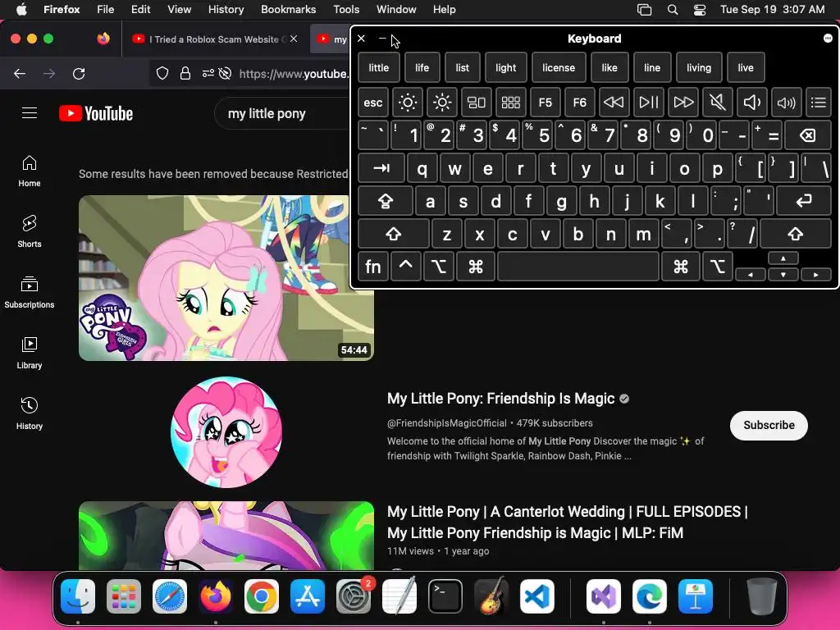Click the decrease brightness keyboard key
The width and height of the screenshot is (840, 630).
(x=407, y=103)
